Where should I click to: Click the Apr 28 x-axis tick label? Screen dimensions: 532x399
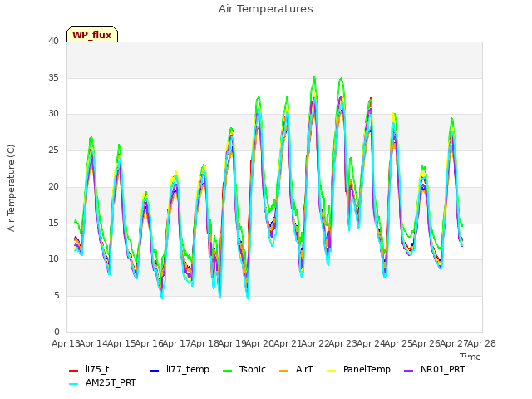[482, 343]
